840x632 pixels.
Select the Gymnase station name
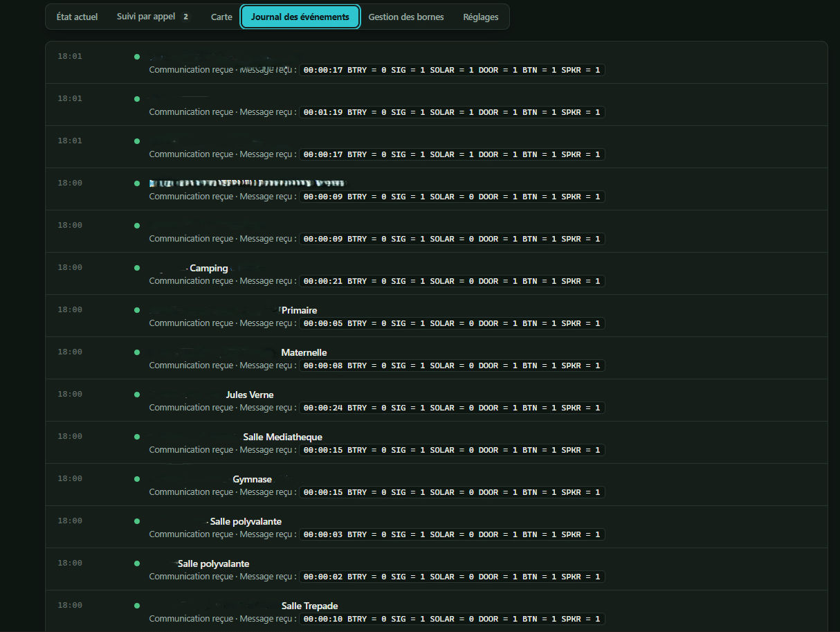[x=253, y=480]
